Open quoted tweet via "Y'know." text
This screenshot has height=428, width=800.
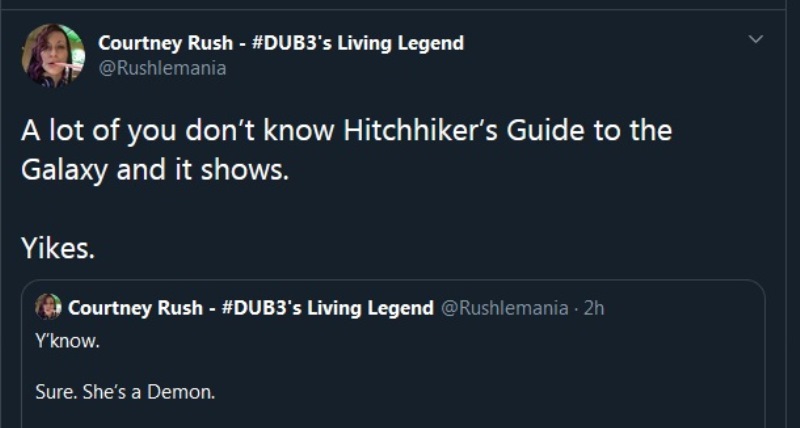(67, 341)
